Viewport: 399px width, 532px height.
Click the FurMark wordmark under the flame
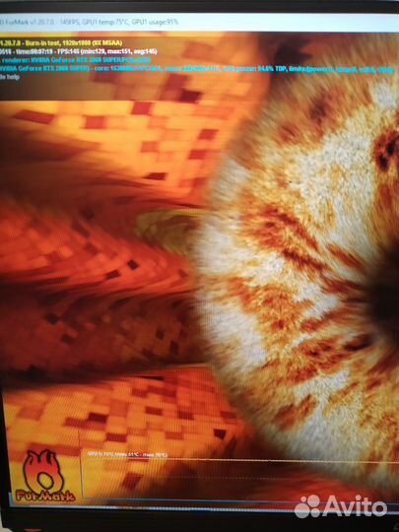point(44,496)
